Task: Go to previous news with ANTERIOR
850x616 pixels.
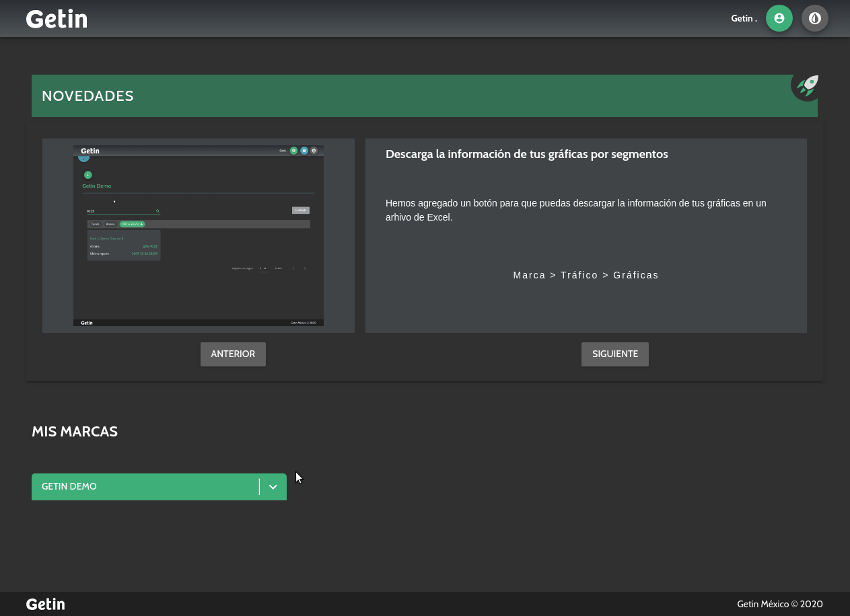Action: click(233, 354)
